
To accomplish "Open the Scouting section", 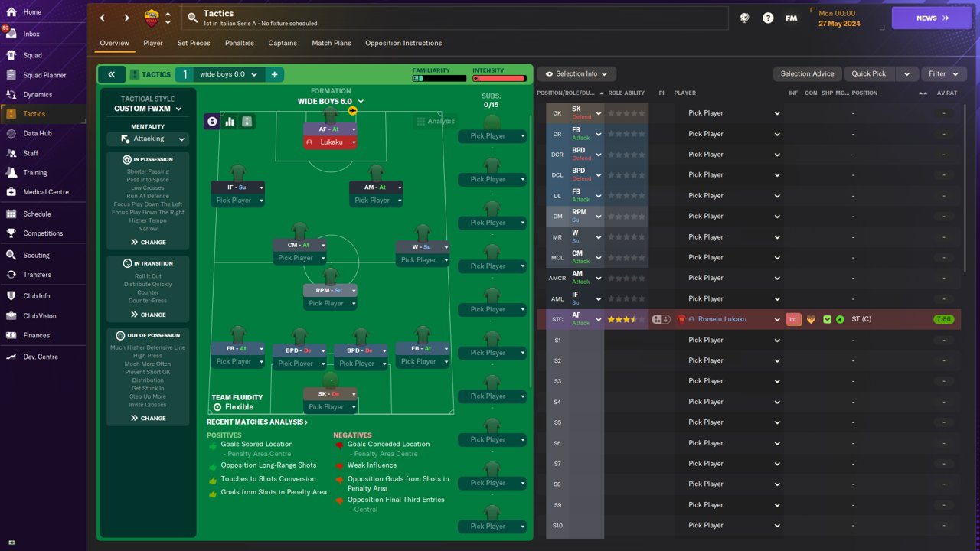I will click(36, 256).
